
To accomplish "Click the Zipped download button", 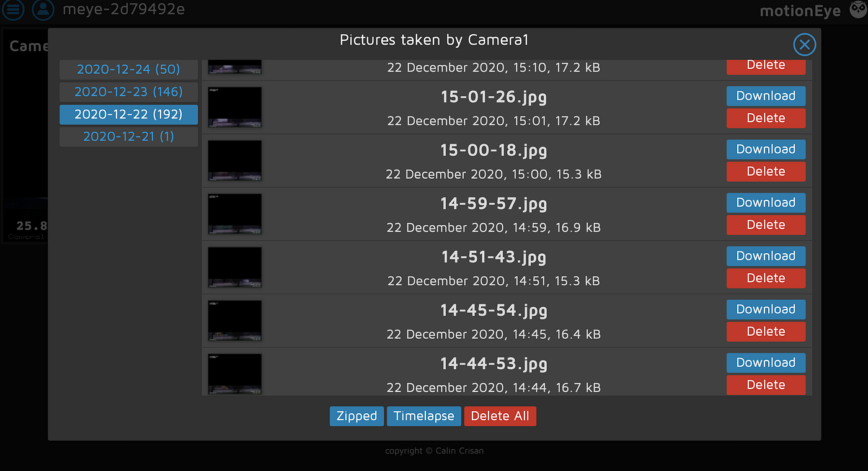I will [356, 416].
